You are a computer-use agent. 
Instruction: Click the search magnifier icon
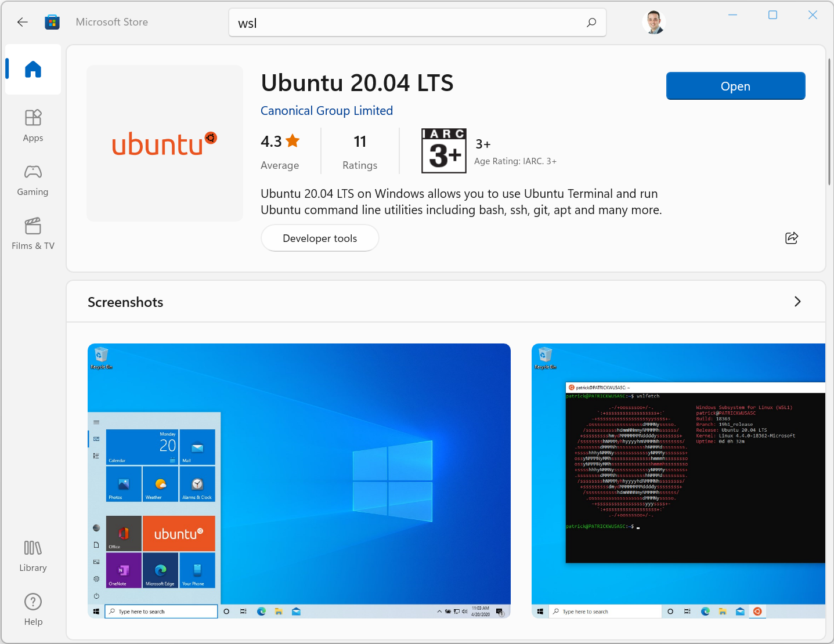pos(591,23)
